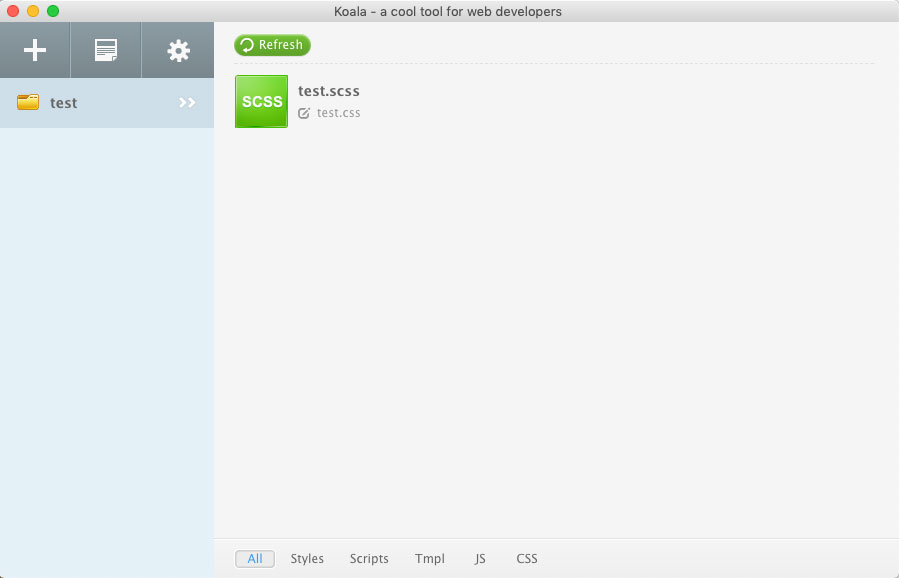899x578 pixels.
Task: Click the circular arrow icon inside Refresh
Action: point(247,45)
